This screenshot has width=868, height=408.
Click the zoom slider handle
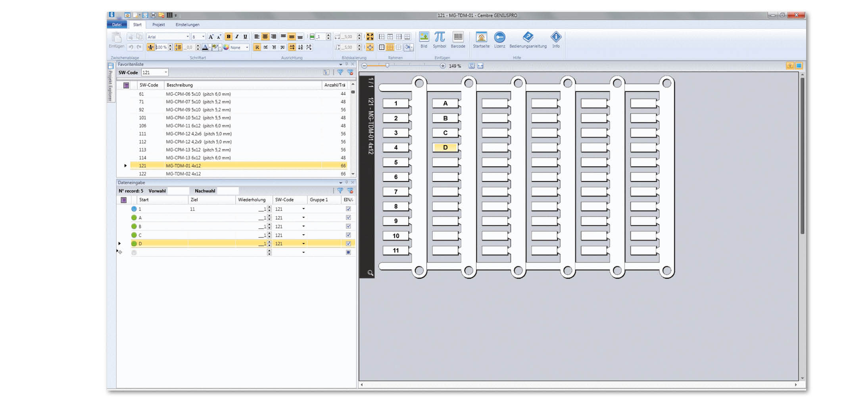[x=387, y=66]
